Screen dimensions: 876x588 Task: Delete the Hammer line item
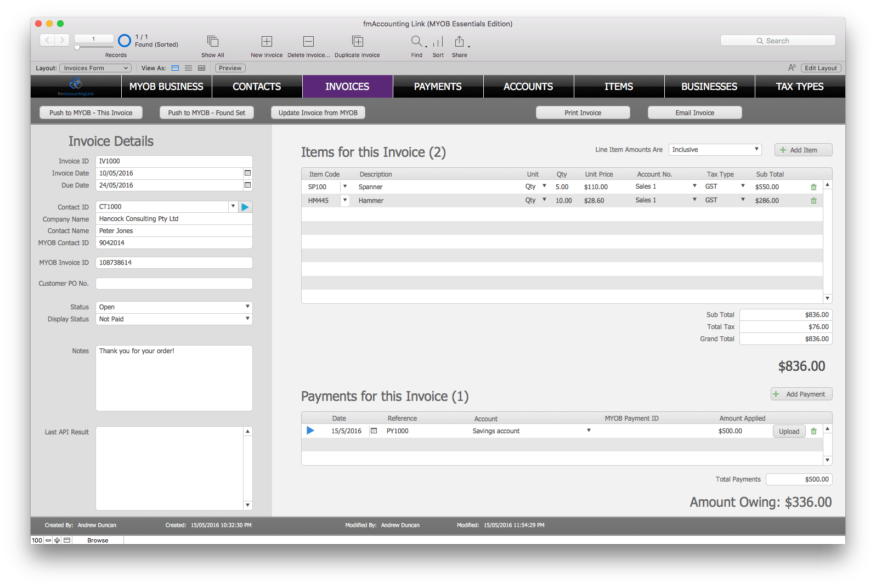pos(813,201)
